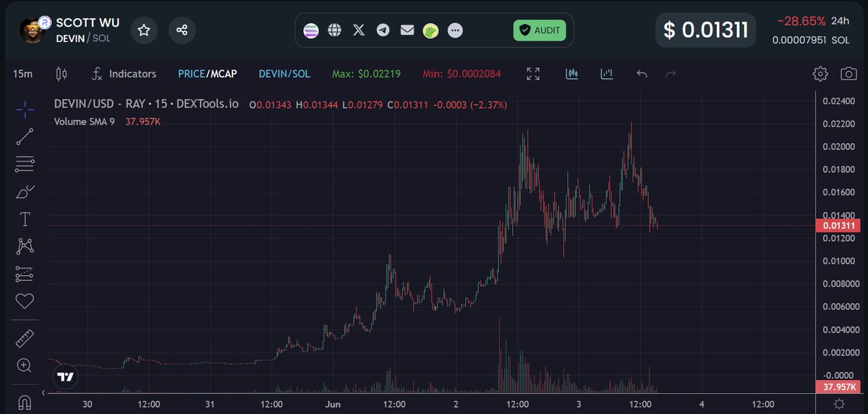868x414 pixels.
Task: Click the red 0.01311 price axis label
Action: pyautogui.click(x=838, y=226)
